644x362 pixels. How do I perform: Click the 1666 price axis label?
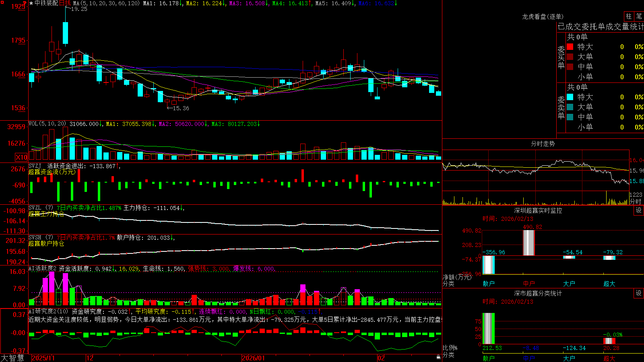click(19, 74)
